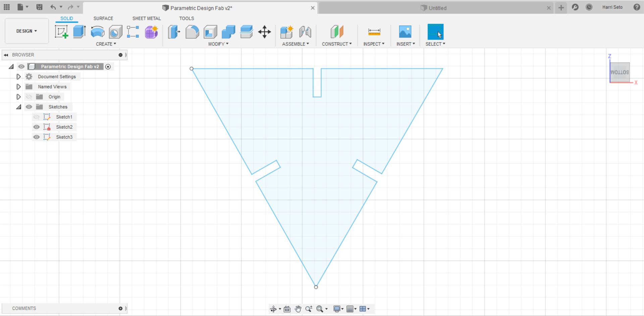Open the Help question mark
The height and width of the screenshot is (316, 644).
(x=637, y=7)
